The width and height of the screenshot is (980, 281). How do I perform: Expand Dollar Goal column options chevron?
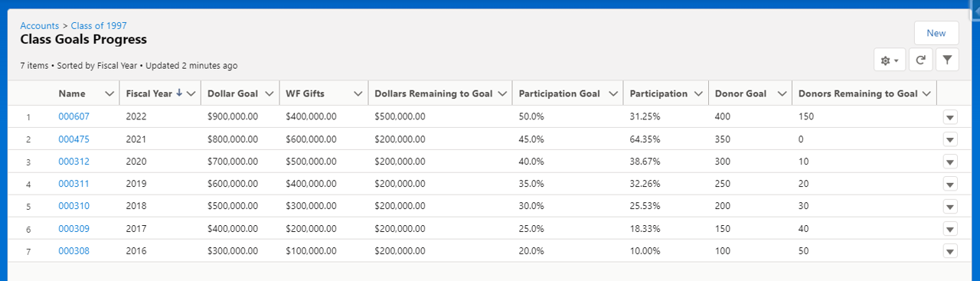[x=269, y=93]
